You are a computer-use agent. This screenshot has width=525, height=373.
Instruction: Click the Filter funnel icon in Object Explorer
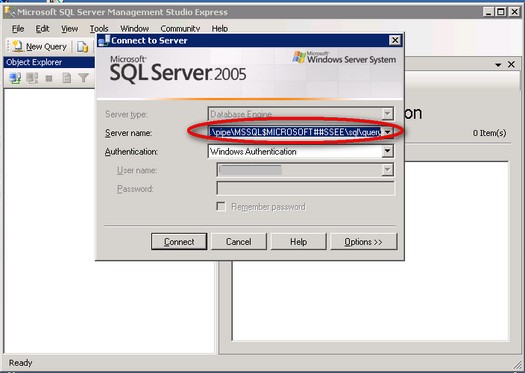tap(83, 78)
